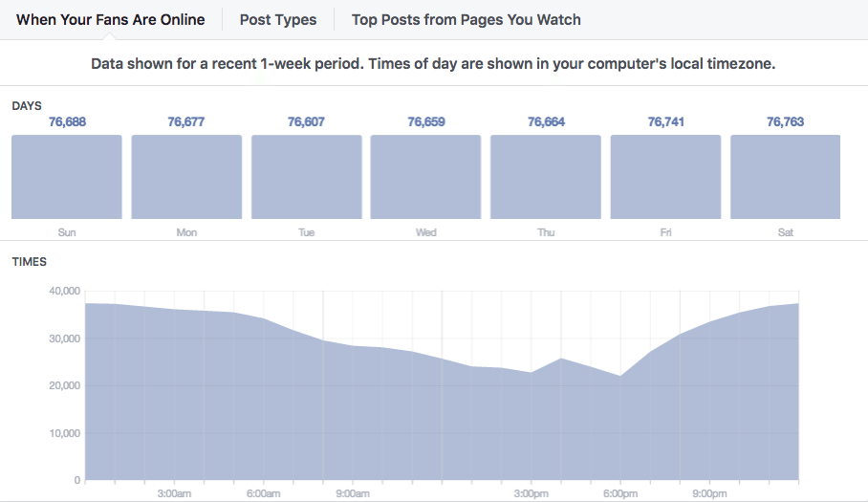The image size is (868, 502).
Task: Click the 76,741 fan count value
Action: [x=666, y=122]
